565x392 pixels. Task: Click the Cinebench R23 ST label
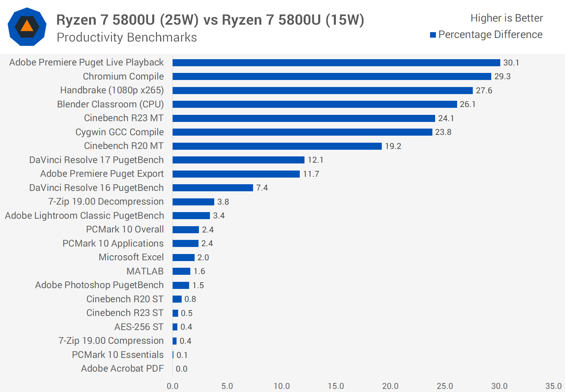pos(125,313)
